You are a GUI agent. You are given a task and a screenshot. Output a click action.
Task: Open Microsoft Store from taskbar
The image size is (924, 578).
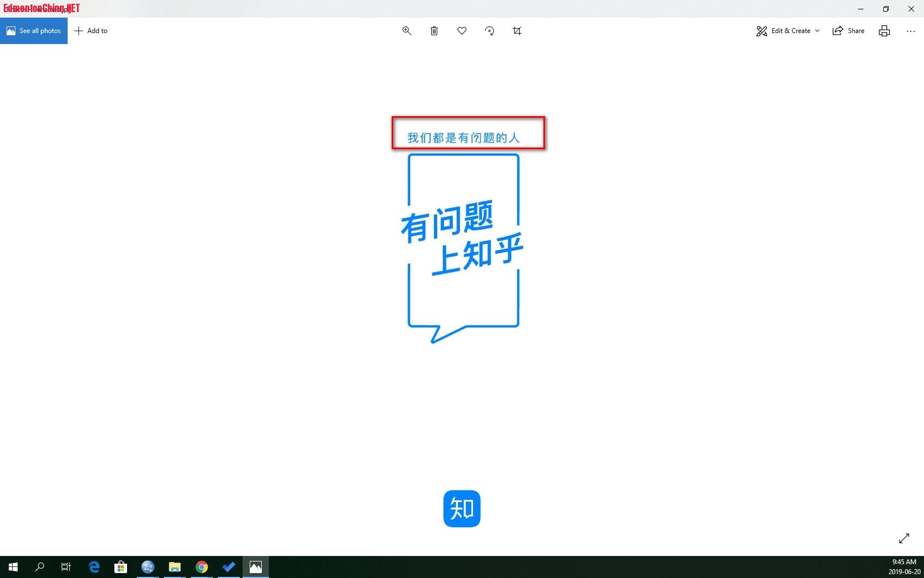121,567
